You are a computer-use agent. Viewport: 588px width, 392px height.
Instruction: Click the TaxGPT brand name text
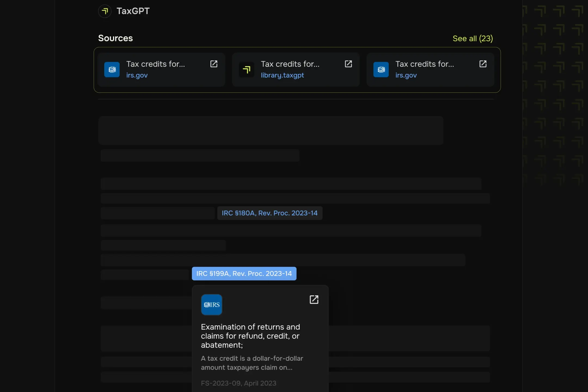(x=133, y=11)
